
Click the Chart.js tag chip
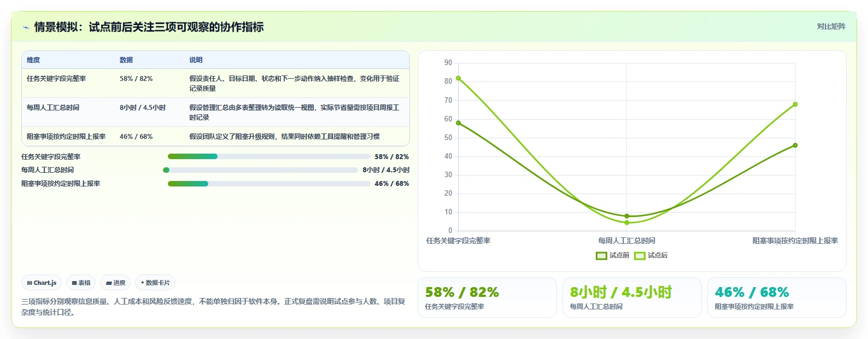point(42,283)
